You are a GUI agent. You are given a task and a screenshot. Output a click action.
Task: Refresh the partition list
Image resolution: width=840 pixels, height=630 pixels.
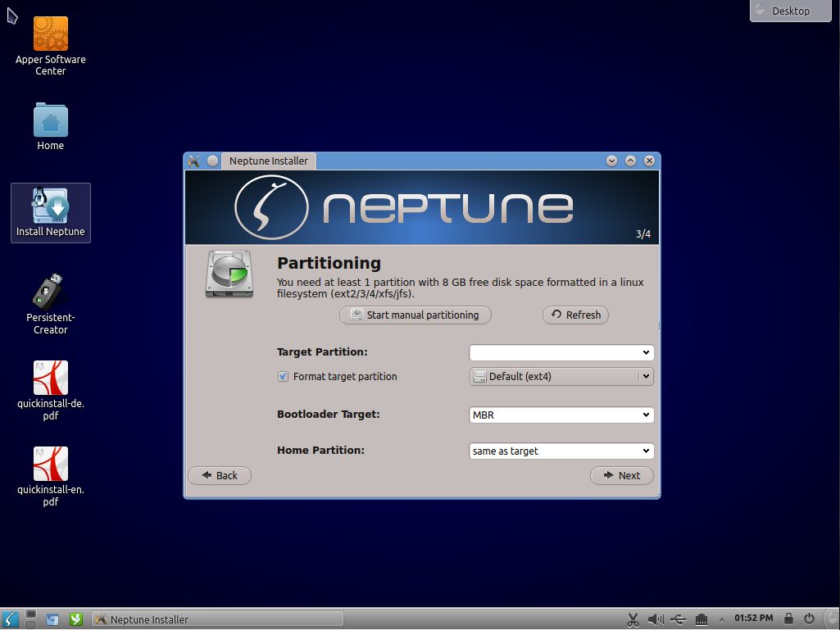tap(575, 315)
